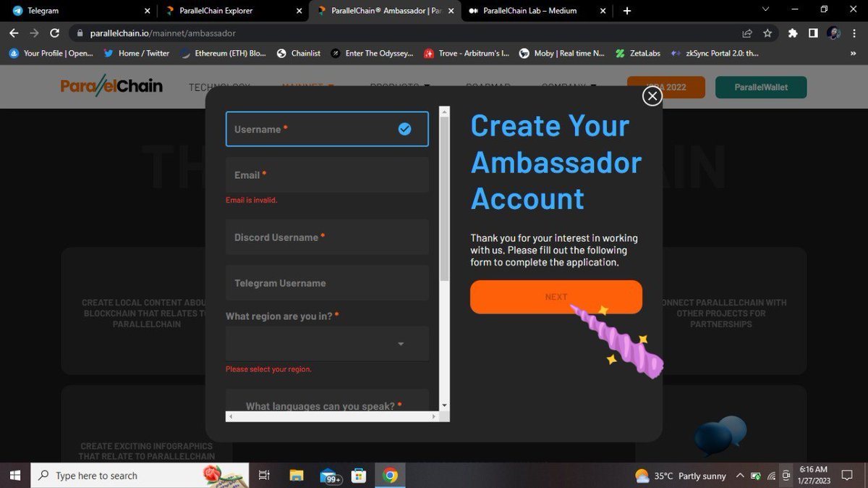Image resolution: width=868 pixels, height=488 pixels.
Task: Click the Chrome taskbar icon
Action: (390, 476)
